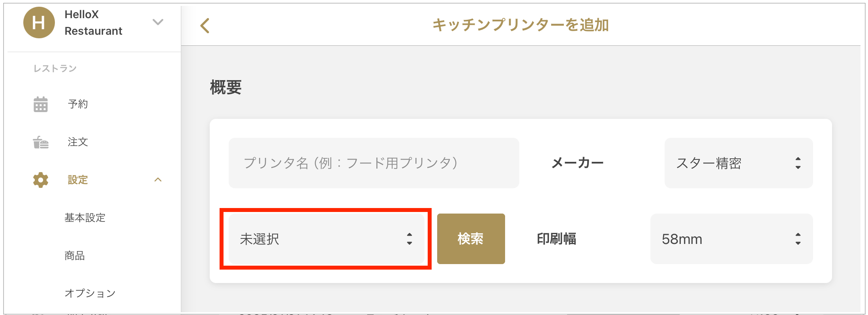
Task: Open the 印刷幅 dropdown showing 58mm
Action: point(731,239)
